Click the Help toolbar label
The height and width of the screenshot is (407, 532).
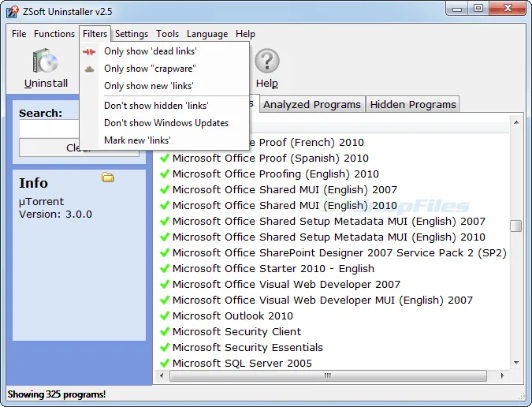tap(267, 83)
